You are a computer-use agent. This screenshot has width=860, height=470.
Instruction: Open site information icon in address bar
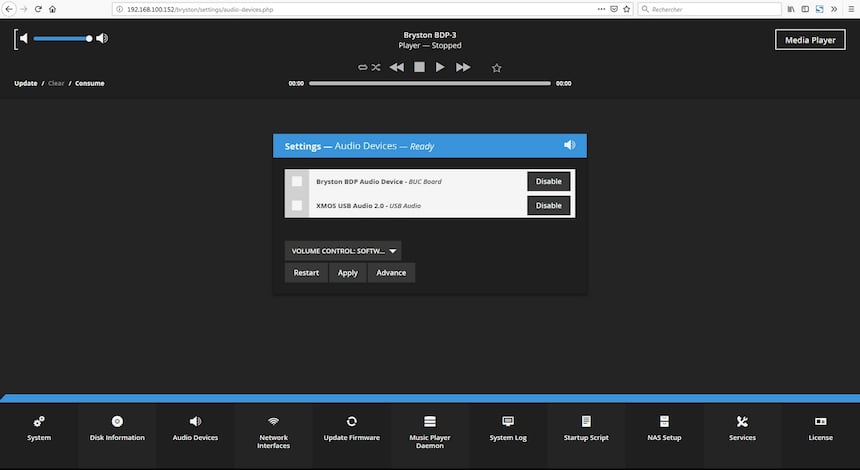click(x=119, y=9)
